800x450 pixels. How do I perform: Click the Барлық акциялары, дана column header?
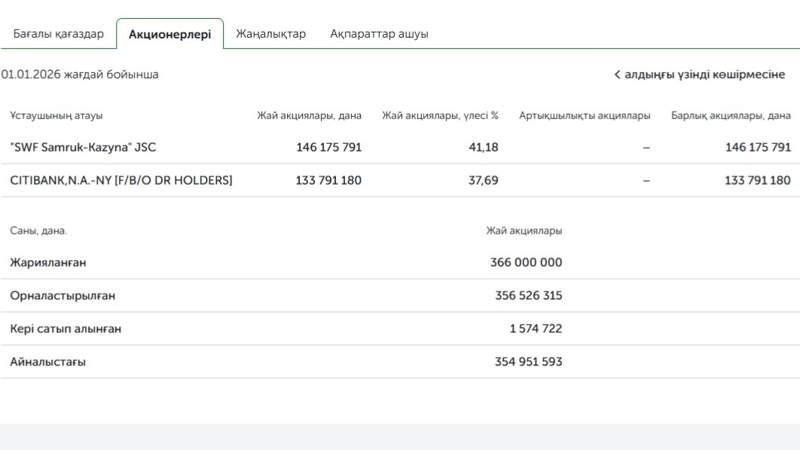pos(731,116)
